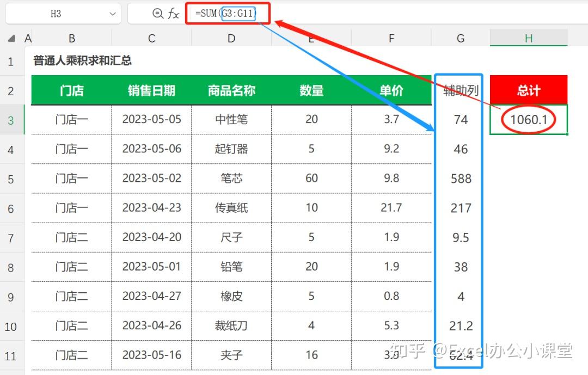Click the 辅助列 header cell in column G

[x=460, y=90]
